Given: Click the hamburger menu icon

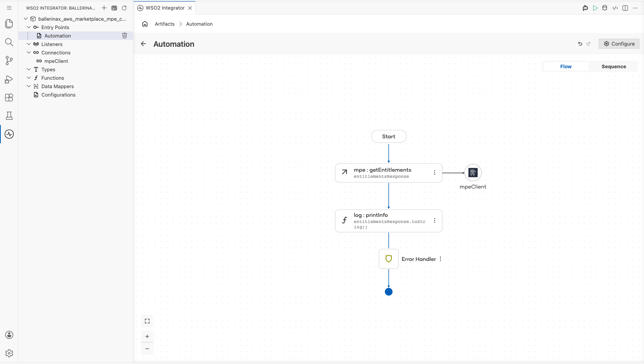Looking at the screenshot, I should (x=9, y=8).
